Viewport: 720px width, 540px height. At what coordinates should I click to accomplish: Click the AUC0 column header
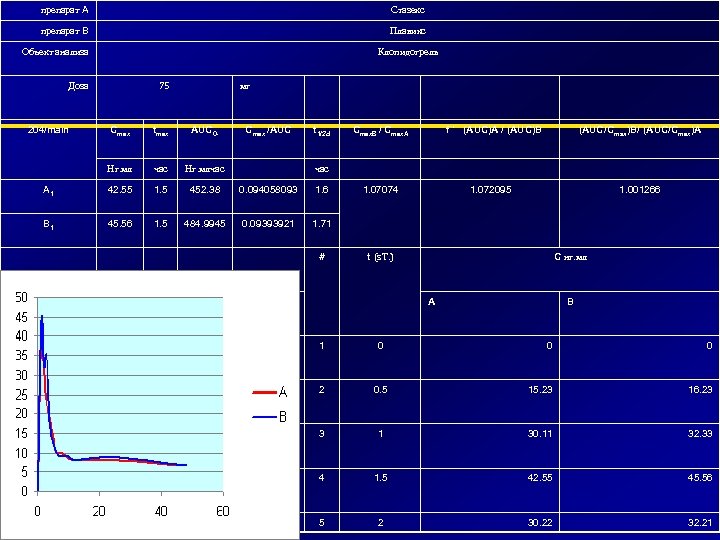click(205, 140)
